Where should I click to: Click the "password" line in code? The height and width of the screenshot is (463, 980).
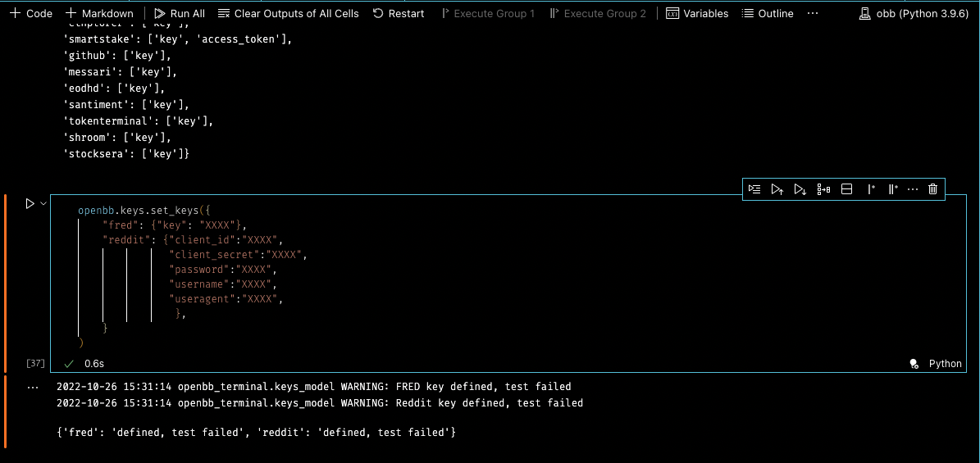pos(222,270)
